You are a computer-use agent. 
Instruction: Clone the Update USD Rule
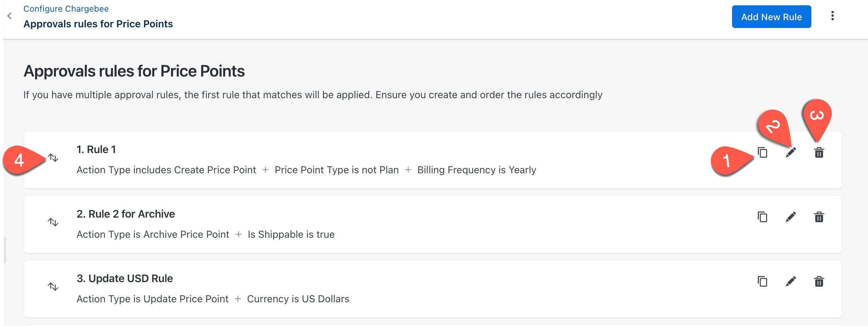pyautogui.click(x=763, y=281)
